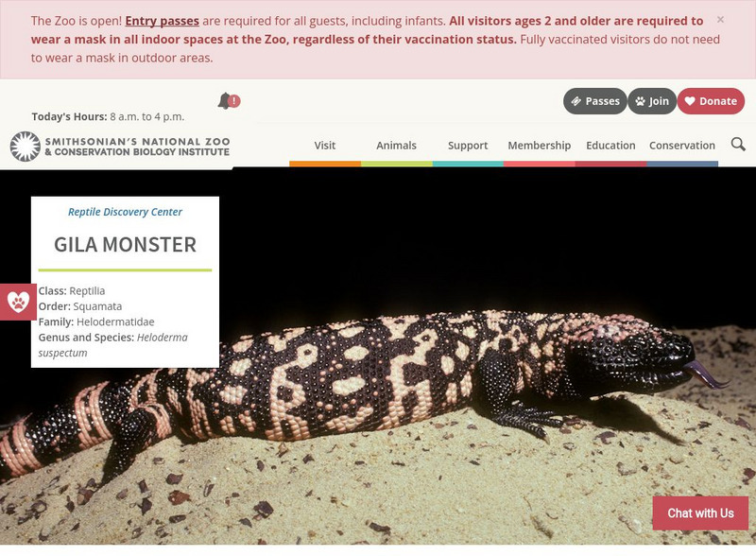
Task: Open the Visit menu
Action: [325, 146]
